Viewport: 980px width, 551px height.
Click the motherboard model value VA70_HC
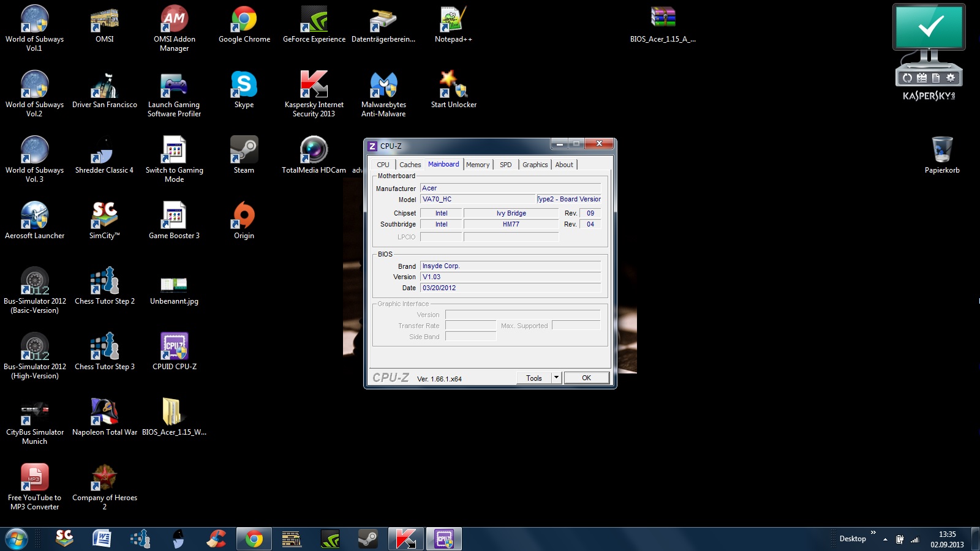pyautogui.click(x=478, y=199)
